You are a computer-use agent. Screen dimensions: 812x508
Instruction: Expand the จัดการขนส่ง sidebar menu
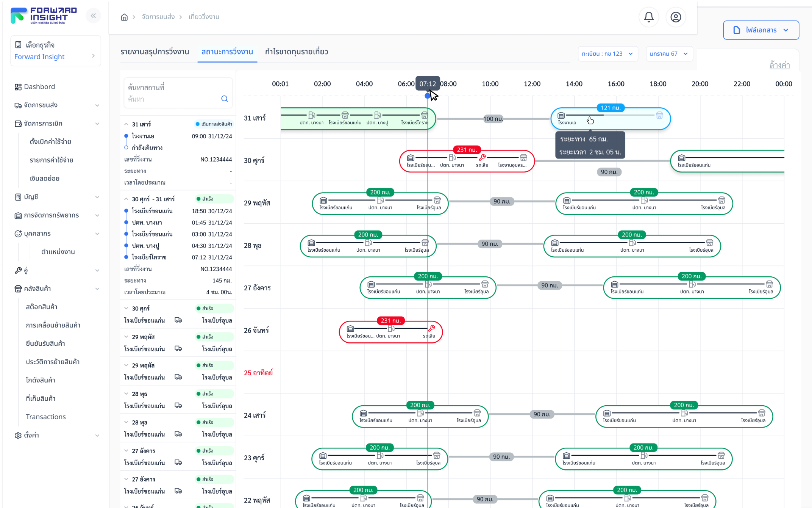(97, 105)
